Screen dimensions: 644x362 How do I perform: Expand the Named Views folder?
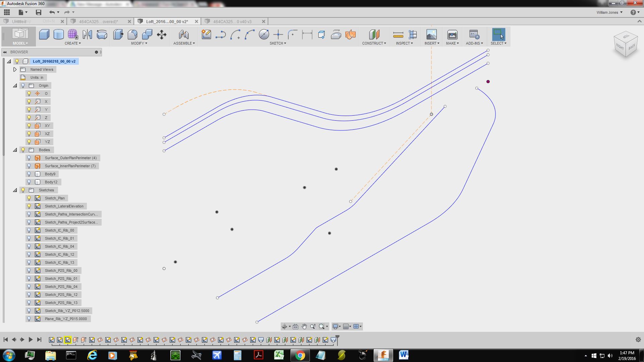[x=15, y=69]
